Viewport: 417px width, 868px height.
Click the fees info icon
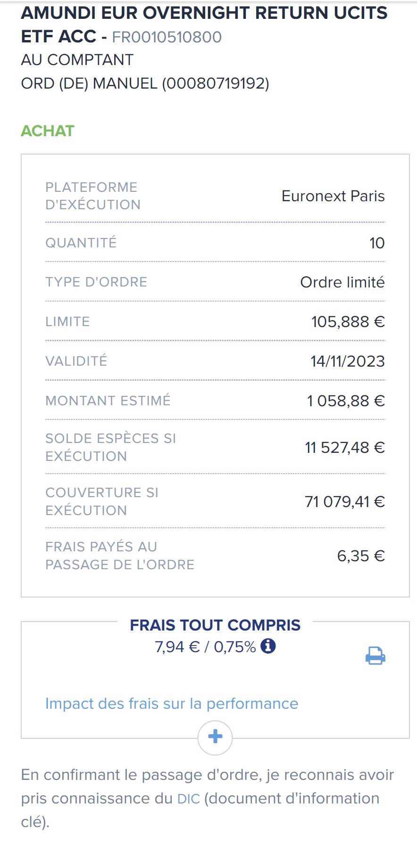268,646
